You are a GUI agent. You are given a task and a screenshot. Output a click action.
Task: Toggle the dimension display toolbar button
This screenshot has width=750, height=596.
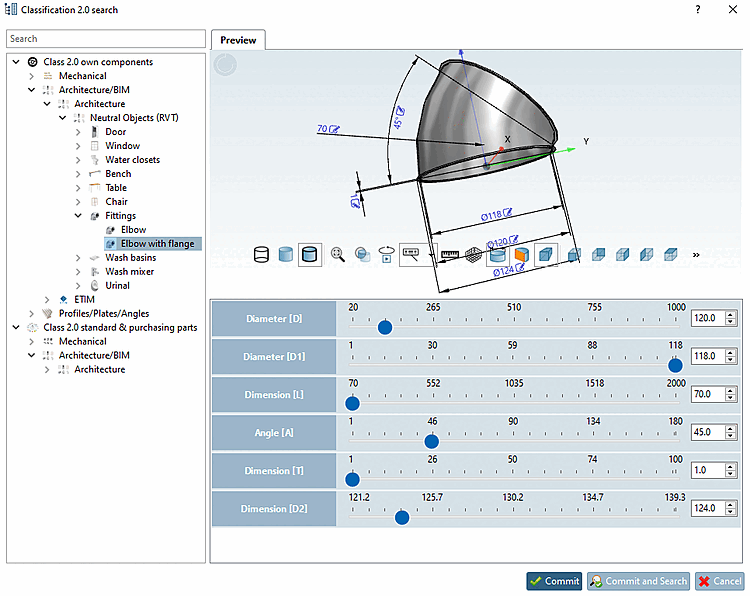[x=411, y=254]
